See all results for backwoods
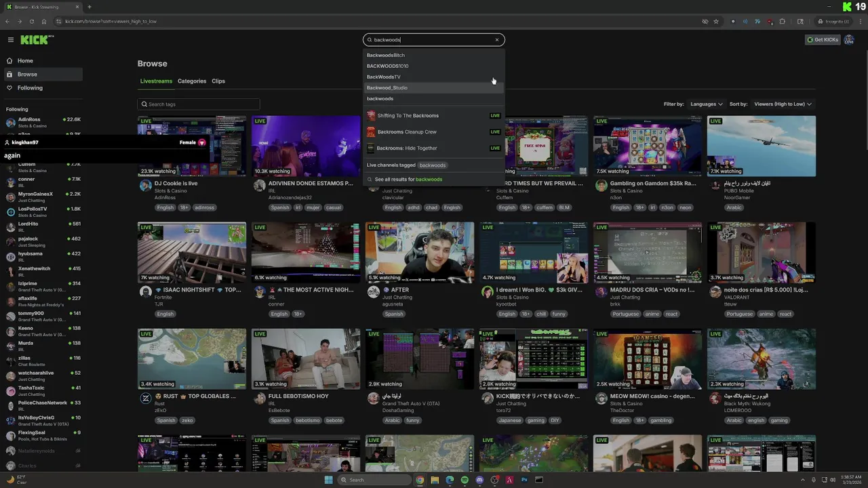 tap(408, 180)
